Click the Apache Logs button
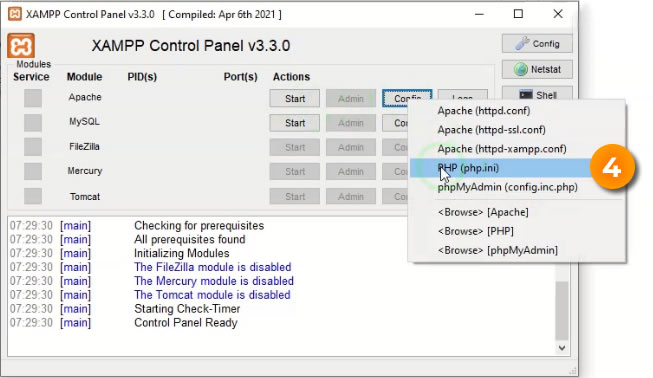This screenshot has height=378, width=653. click(462, 95)
